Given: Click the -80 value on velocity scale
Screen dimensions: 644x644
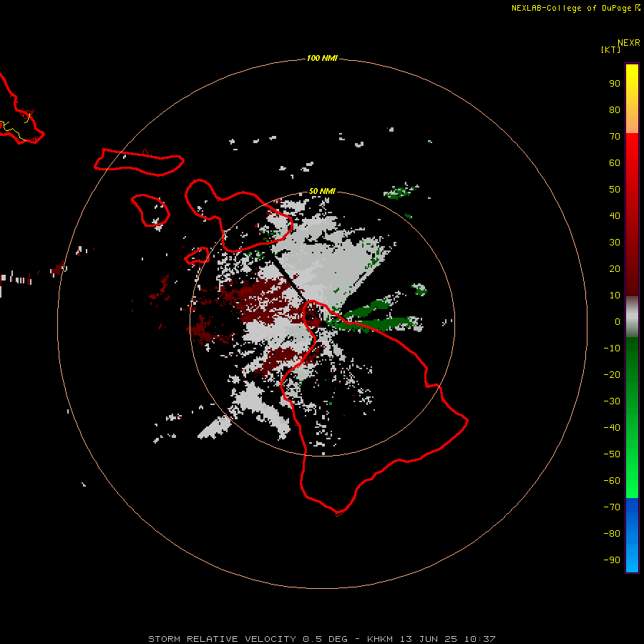Looking at the screenshot, I should point(612,534).
